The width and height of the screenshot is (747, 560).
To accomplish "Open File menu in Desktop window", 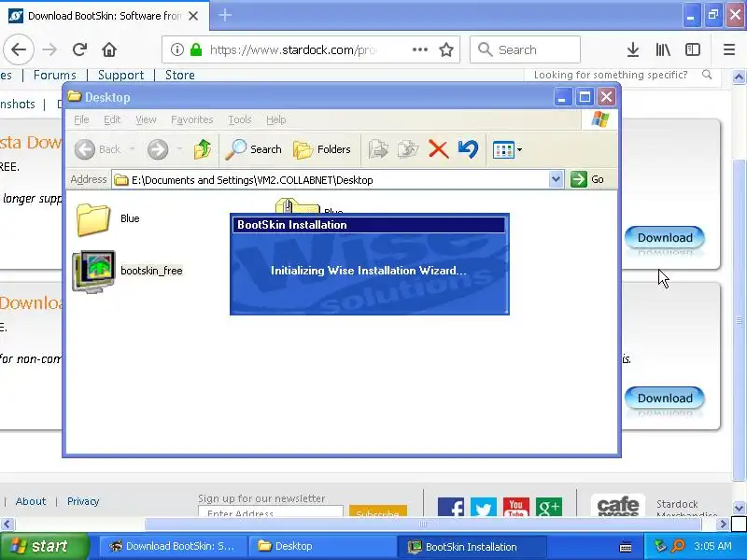I will pyautogui.click(x=81, y=119).
